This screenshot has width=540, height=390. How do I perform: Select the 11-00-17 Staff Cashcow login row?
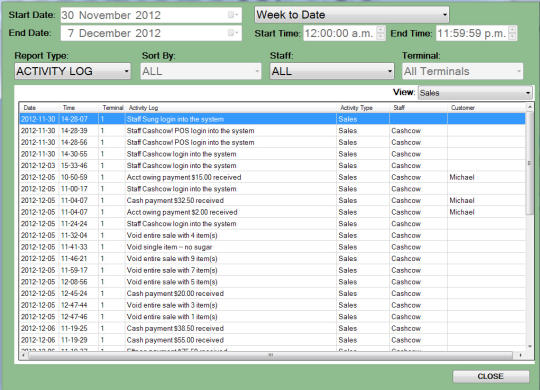coord(272,189)
